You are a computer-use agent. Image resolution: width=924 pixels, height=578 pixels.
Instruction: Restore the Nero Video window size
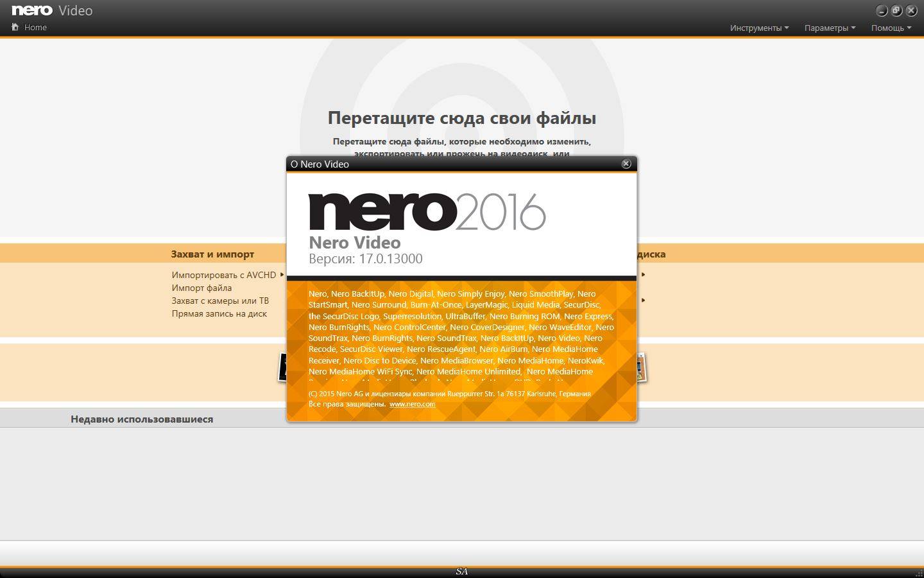896,10
